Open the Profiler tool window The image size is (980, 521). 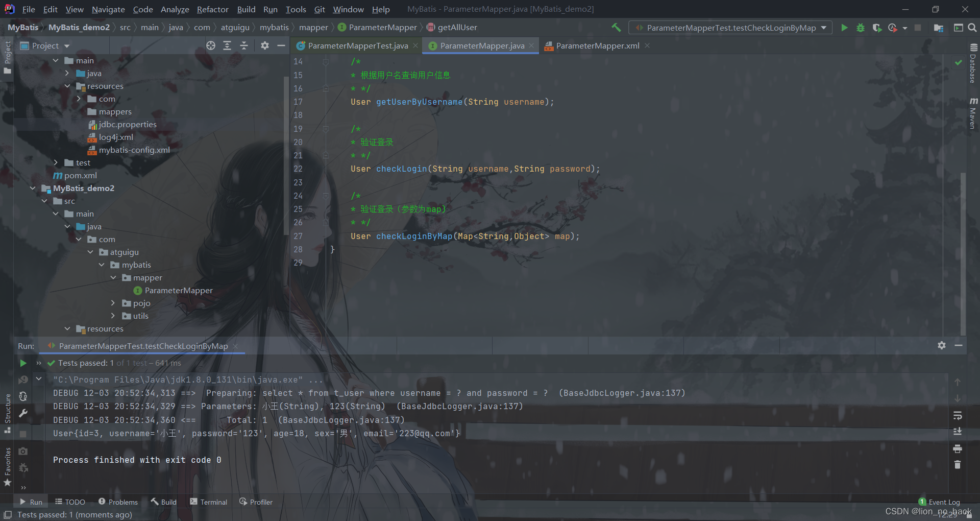[256, 502]
